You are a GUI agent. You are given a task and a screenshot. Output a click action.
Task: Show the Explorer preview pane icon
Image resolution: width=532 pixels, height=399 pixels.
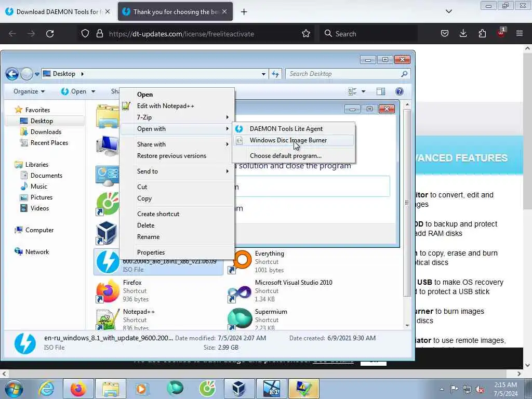[x=381, y=91]
